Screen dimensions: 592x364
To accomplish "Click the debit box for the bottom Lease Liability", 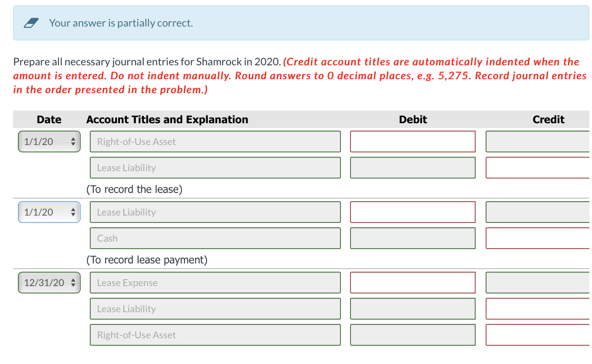I will [412, 309].
